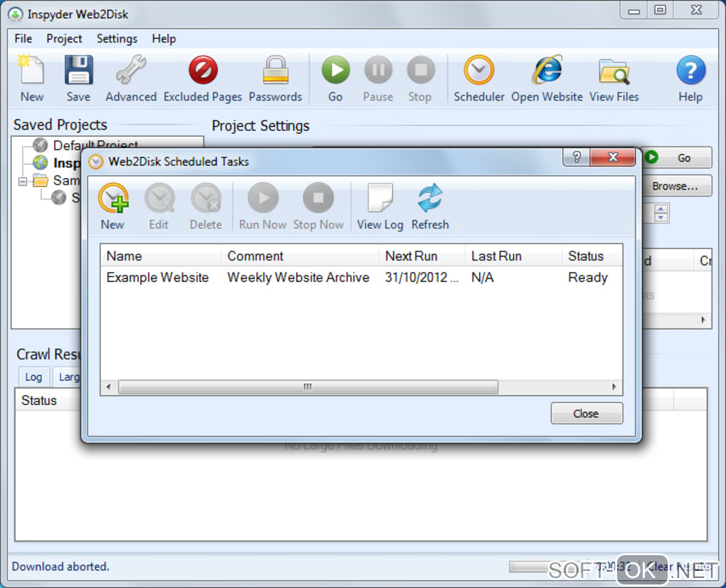Open Passwords padlock icon
The image size is (726, 588).
pos(275,78)
